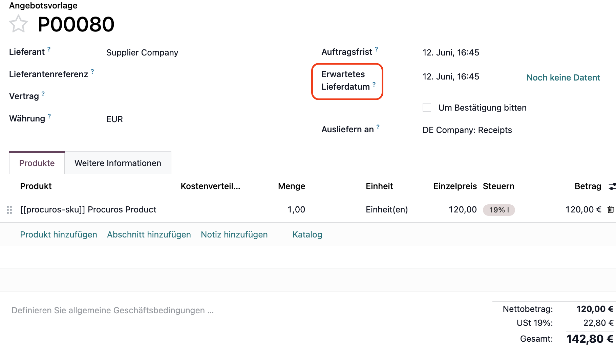The height and width of the screenshot is (364, 616).
Task: Select the Betrag column header
Action: click(588, 186)
